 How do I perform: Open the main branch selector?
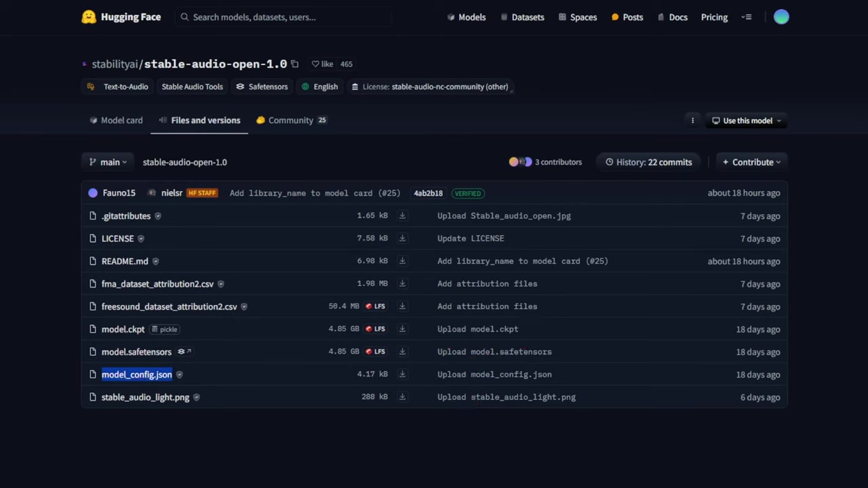point(108,162)
